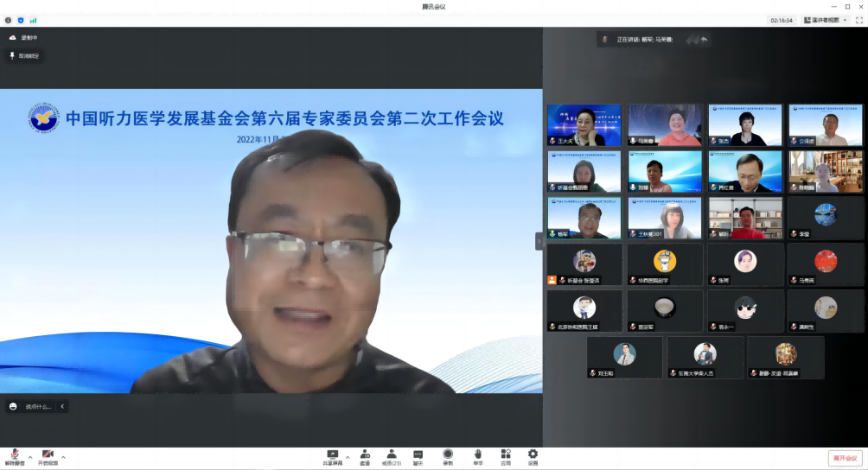Viewport: 868px width, 470px height.
Task: Click the raise hand icon
Action: tap(477, 454)
